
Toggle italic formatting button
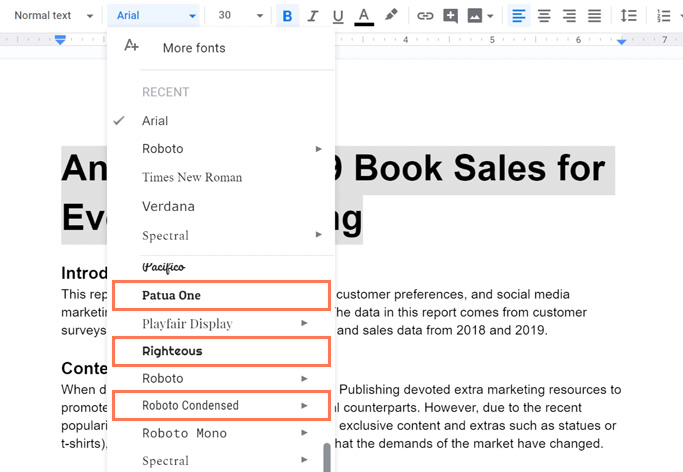(x=313, y=16)
